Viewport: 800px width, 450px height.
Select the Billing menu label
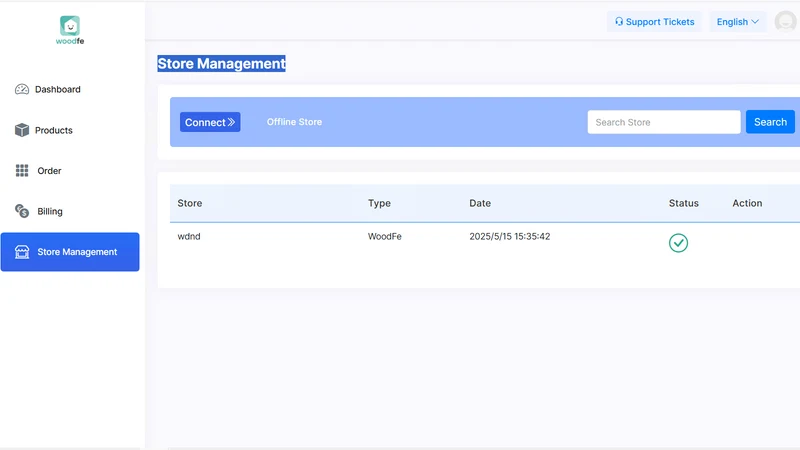tap(50, 211)
